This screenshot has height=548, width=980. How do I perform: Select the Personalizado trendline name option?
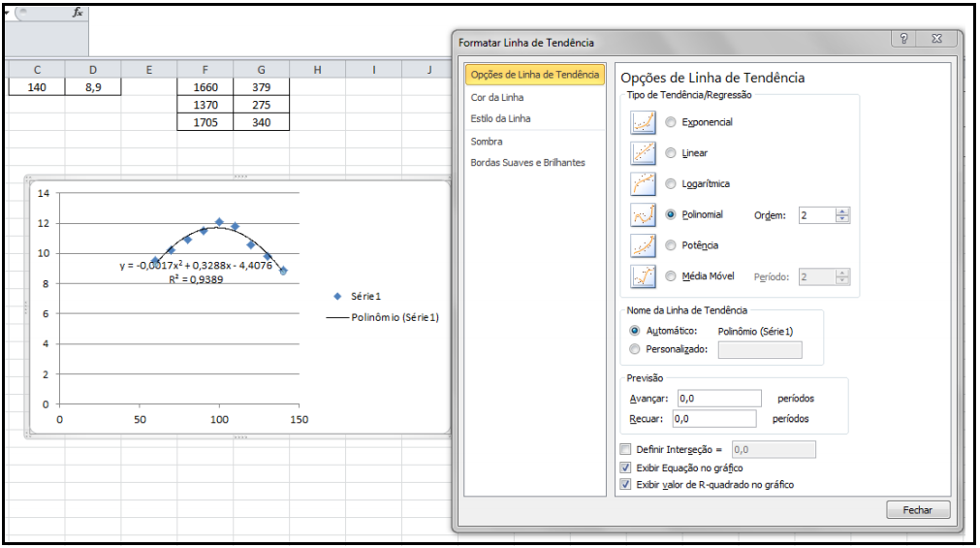635,349
